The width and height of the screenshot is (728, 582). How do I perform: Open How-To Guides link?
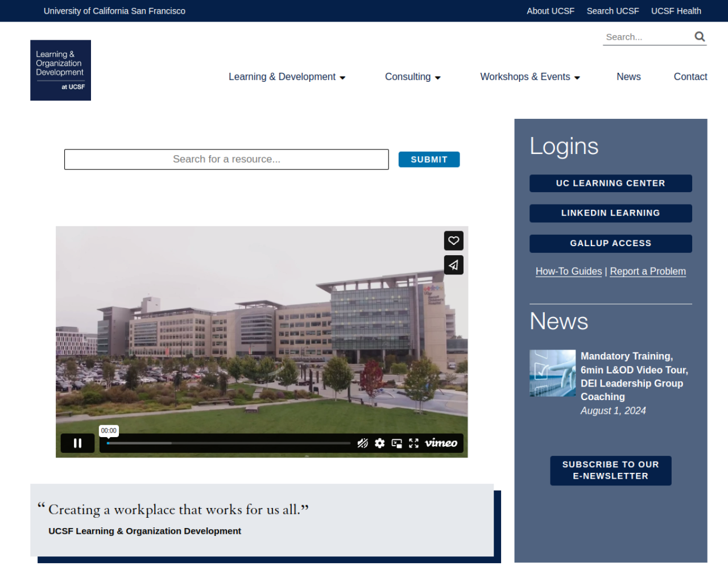tap(569, 272)
